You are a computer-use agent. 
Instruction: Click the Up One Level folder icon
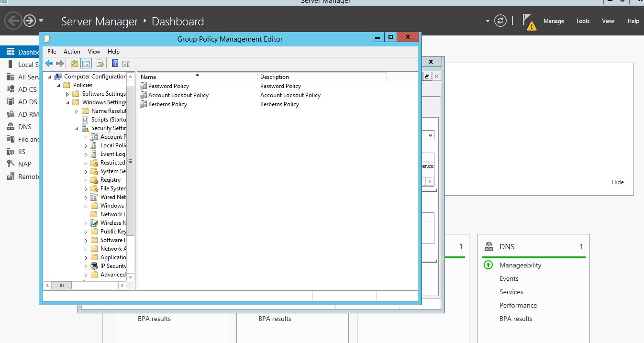(x=74, y=64)
